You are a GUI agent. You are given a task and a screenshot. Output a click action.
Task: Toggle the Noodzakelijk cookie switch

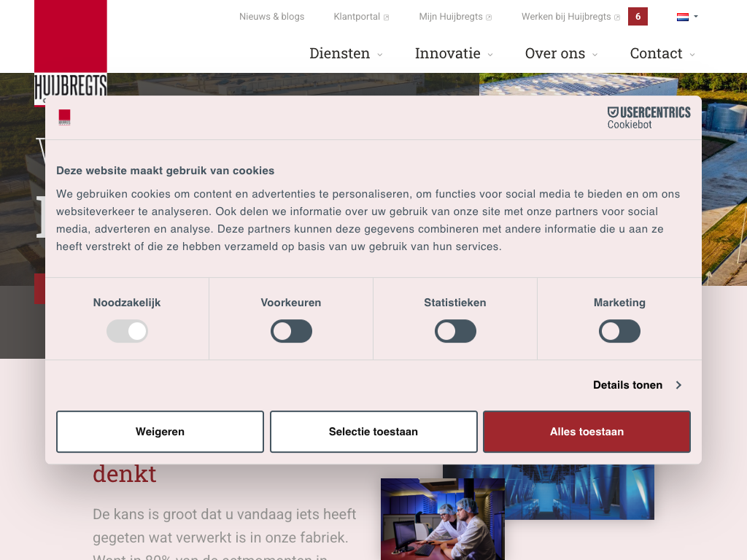127,332
